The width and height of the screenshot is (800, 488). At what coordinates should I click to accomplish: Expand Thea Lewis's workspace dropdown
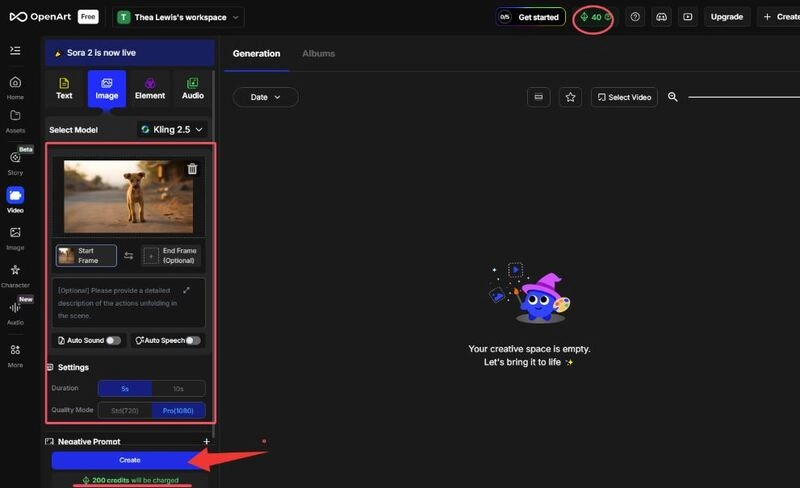(178, 17)
